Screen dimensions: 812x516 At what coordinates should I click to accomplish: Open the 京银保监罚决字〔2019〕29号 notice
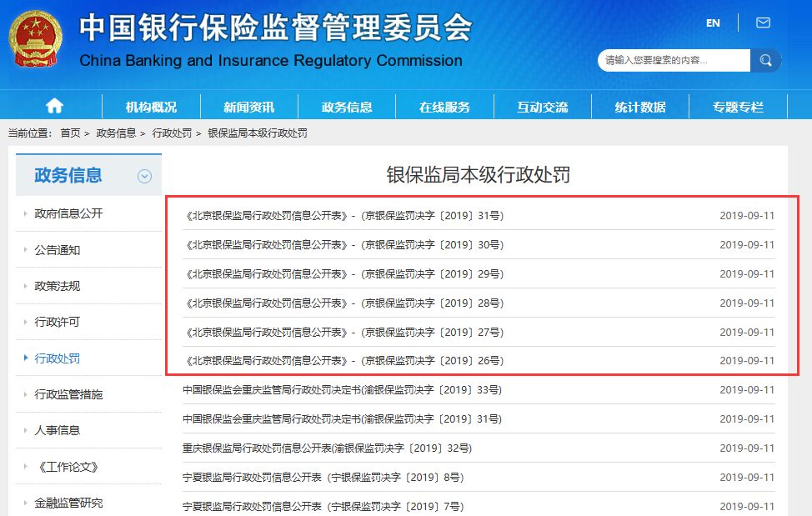coord(343,273)
